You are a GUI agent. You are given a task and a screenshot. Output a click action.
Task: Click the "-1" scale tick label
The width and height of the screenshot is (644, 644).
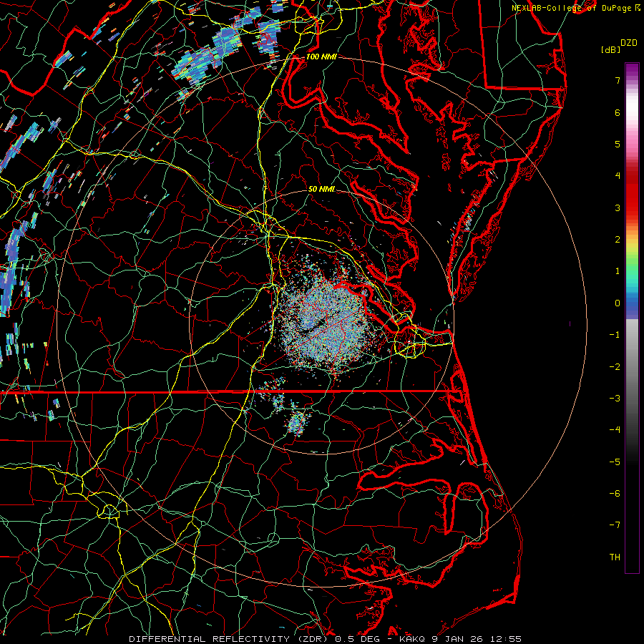pyautogui.click(x=615, y=335)
